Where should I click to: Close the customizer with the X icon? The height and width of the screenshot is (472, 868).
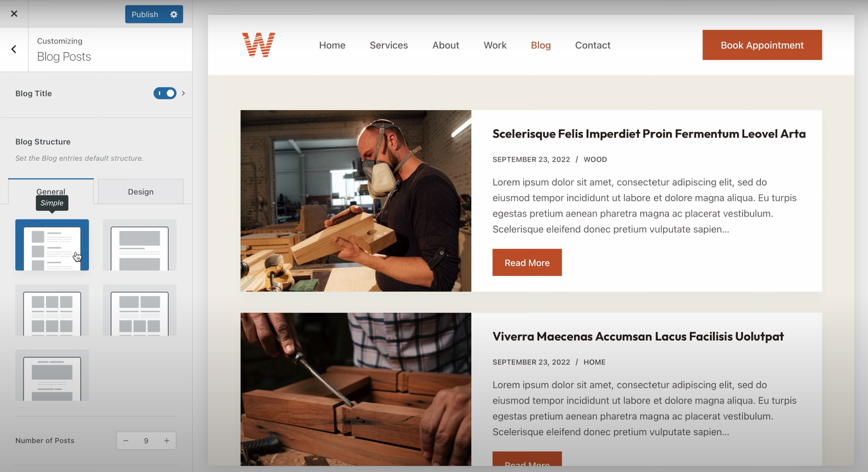pyautogui.click(x=14, y=14)
